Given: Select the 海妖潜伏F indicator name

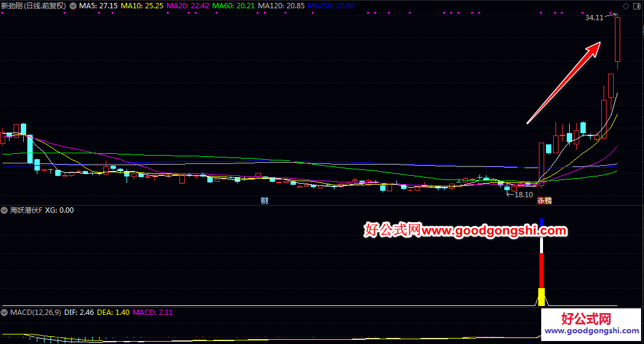Looking at the screenshot, I should 26,210.
